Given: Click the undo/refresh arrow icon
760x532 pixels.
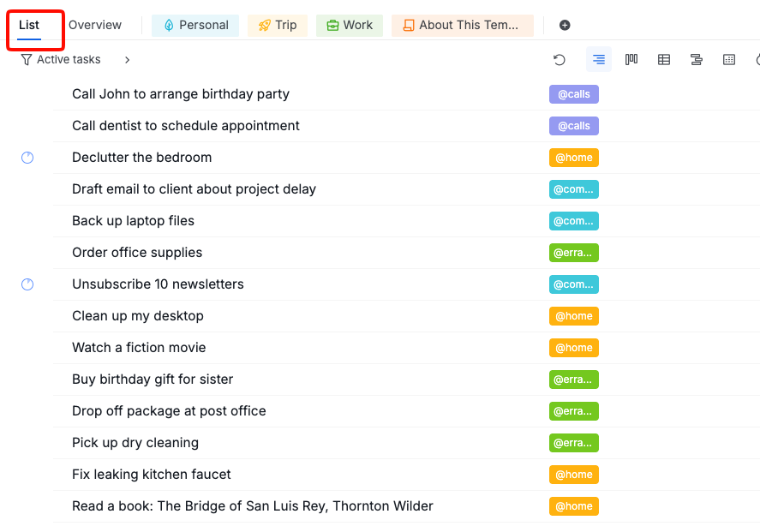Looking at the screenshot, I should click(560, 60).
